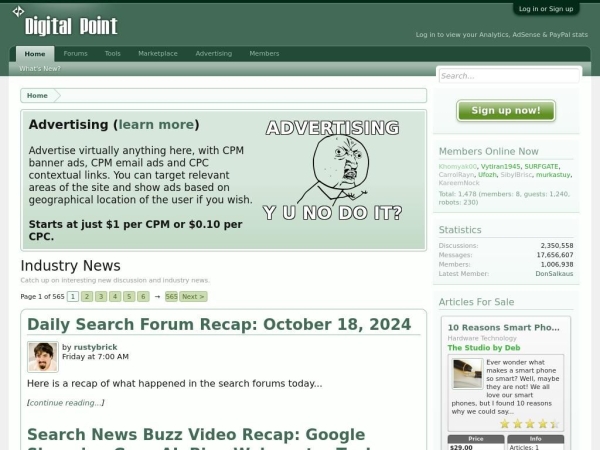Open member Khomyak00's profile

(x=458, y=167)
